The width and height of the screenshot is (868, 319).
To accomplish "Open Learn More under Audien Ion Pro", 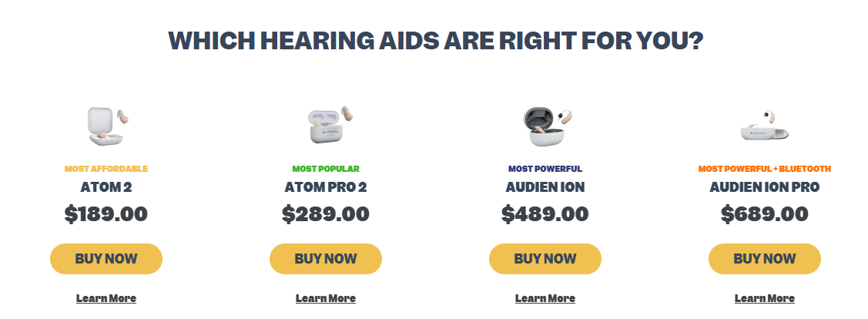I will tap(765, 298).
